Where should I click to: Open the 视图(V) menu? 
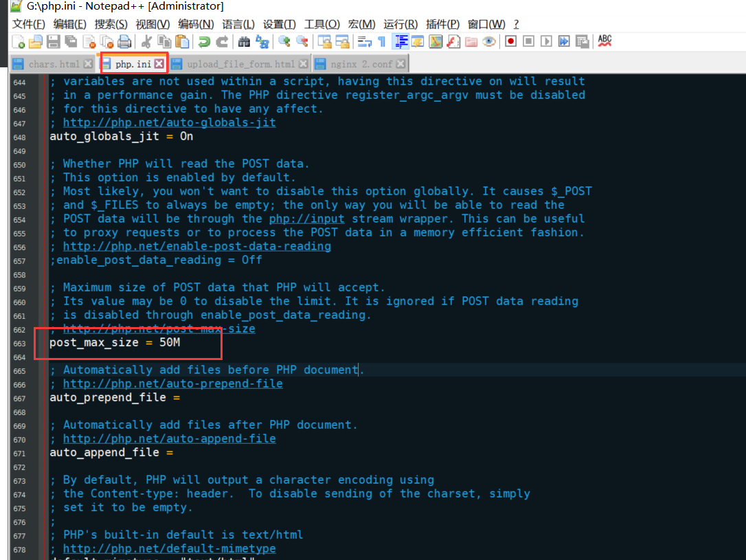(x=152, y=24)
